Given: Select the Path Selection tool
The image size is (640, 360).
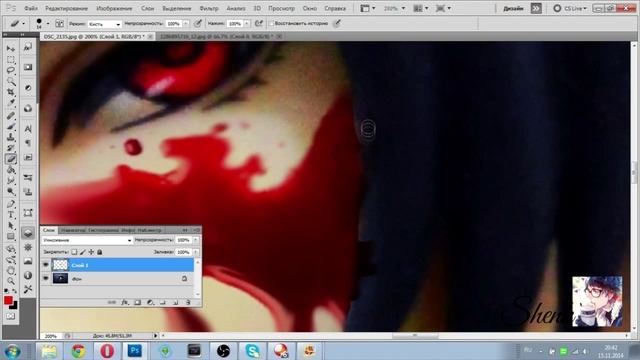Looking at the screenshot, I should 11,225.
